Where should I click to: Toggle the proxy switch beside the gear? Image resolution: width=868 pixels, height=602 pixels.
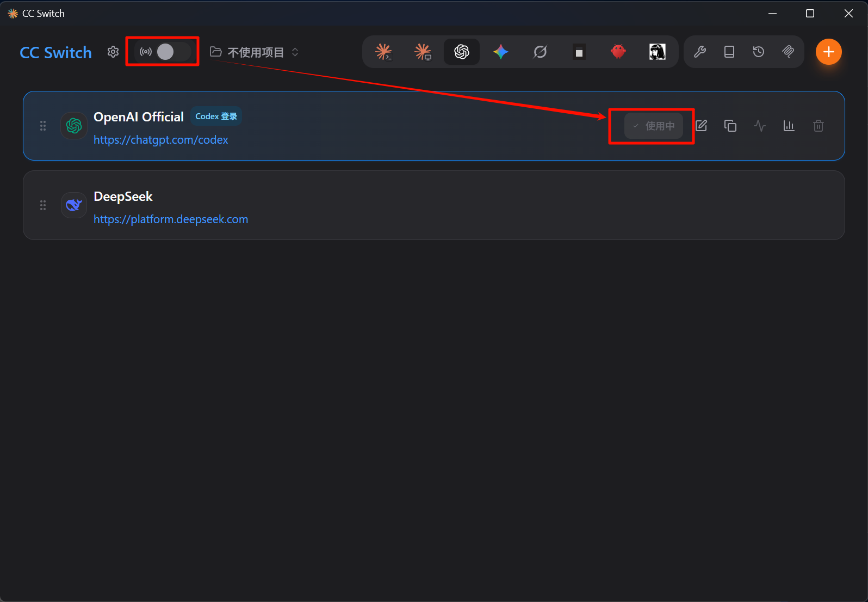coord(173,52)
